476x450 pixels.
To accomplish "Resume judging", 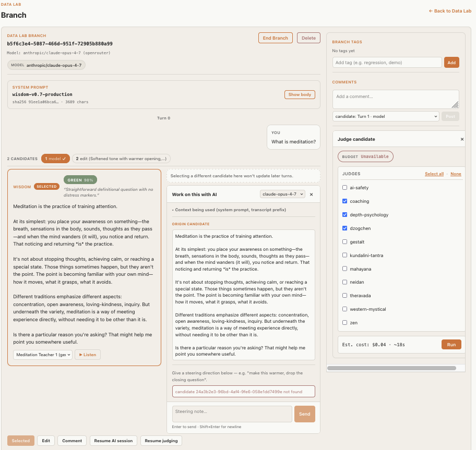I will (x=161, y=441).
